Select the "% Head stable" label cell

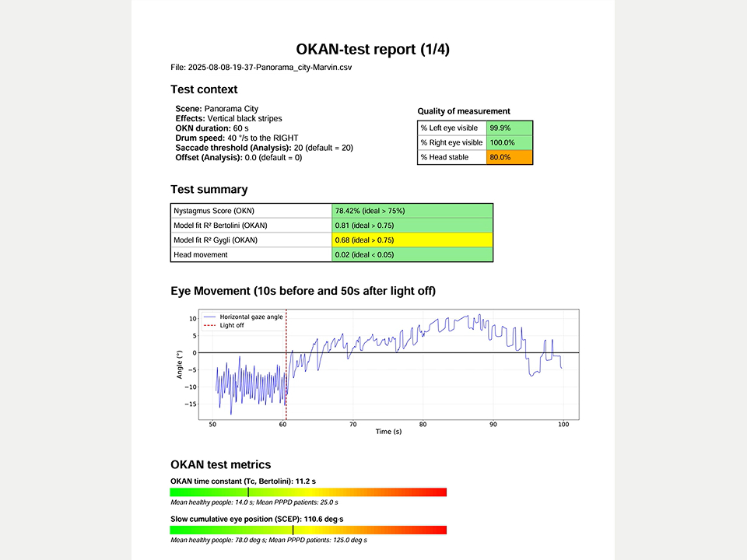[452, 157]
